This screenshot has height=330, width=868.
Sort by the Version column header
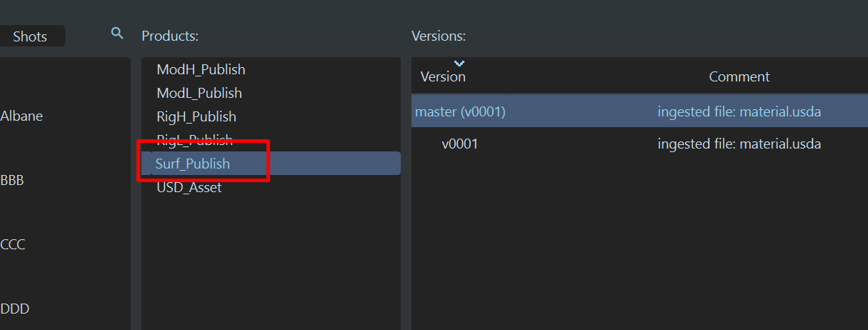(443, 76)
